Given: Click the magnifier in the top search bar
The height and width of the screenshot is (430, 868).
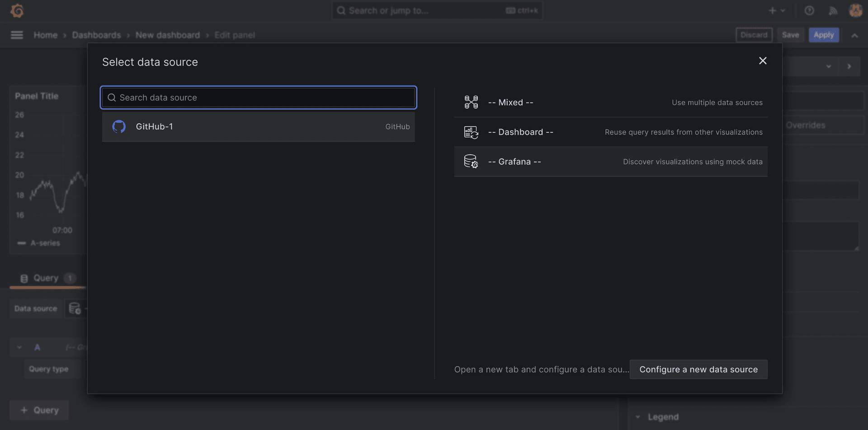Looking at the screenshot, I should [341, 10].
